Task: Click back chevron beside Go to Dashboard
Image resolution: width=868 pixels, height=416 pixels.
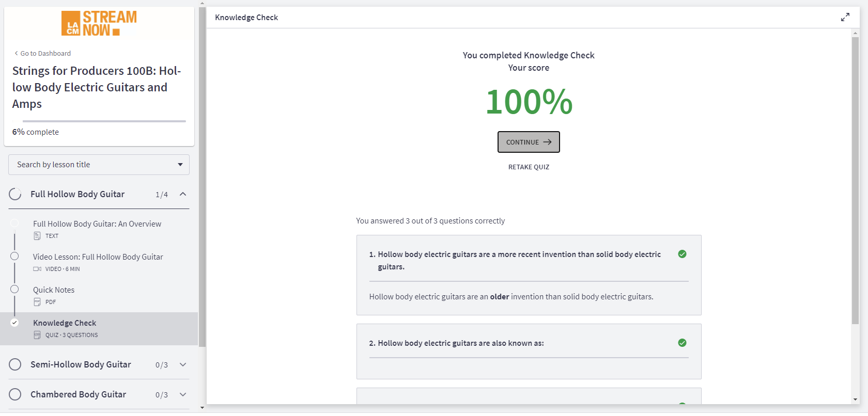Action: coord(16,53)
